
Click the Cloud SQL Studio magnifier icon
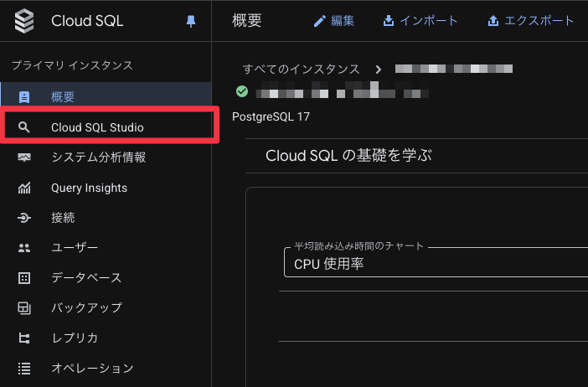24,127
